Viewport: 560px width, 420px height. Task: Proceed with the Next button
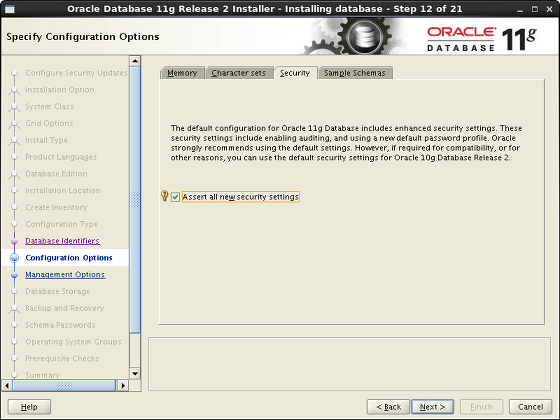point(432,407)
